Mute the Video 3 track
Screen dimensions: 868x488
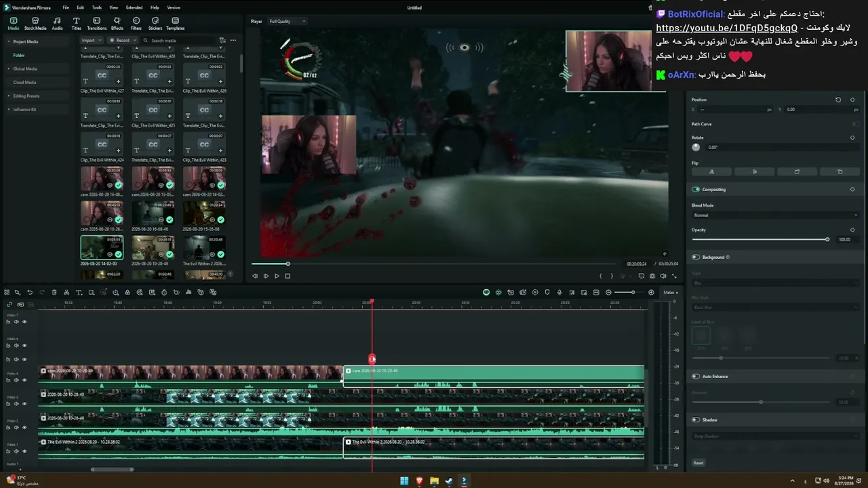[17, 403]
